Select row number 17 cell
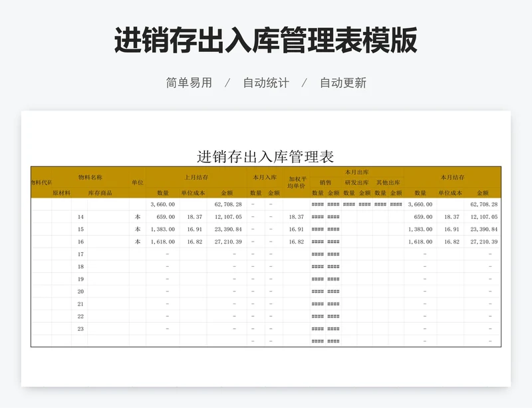Viewport: 532px width, 408px height. (80, 254)
